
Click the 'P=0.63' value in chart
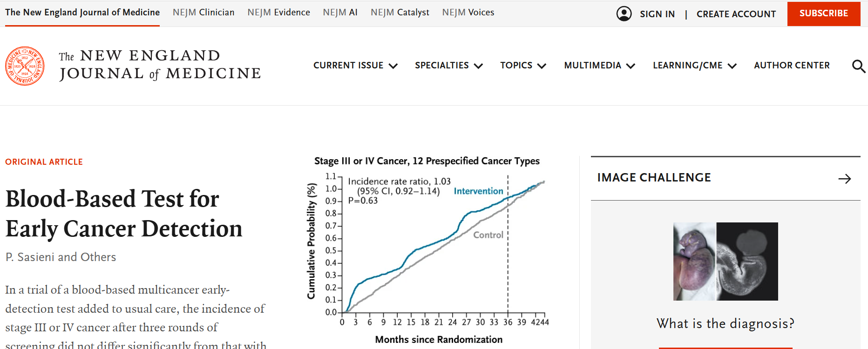click(363, 201)
